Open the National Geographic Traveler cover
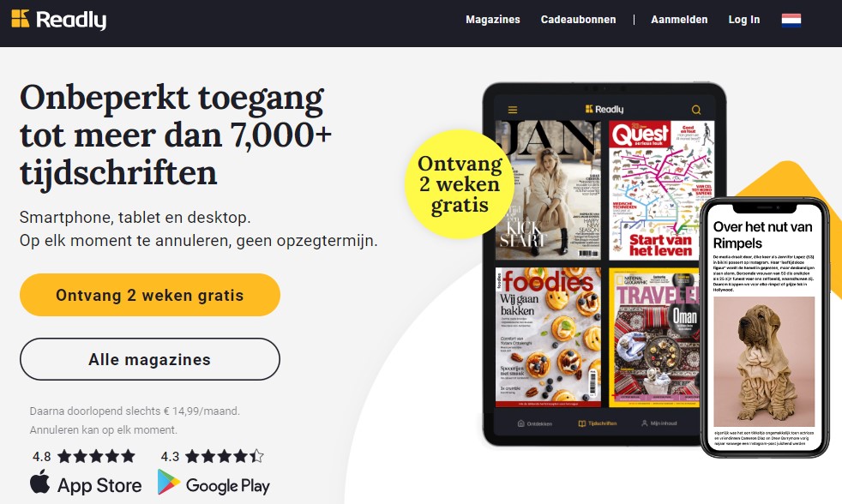This screenshot has width=842, height=504. coord(654,337)
